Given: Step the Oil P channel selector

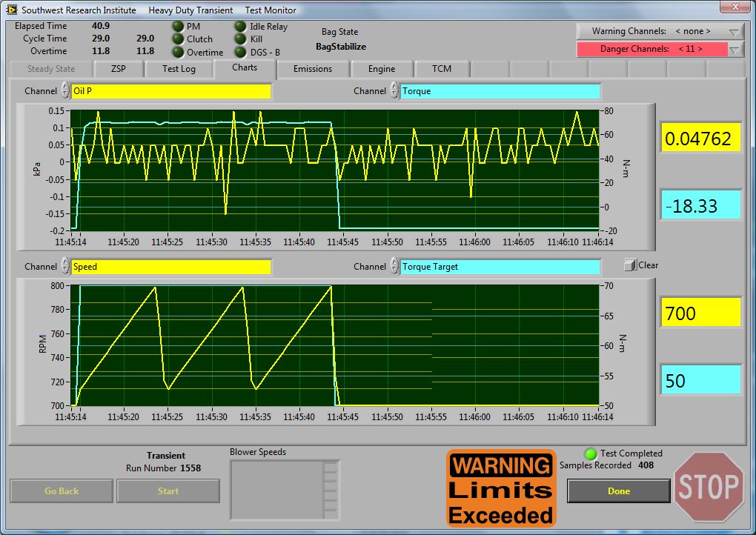Looking at the screenshot, I should (x=65, y=90).
